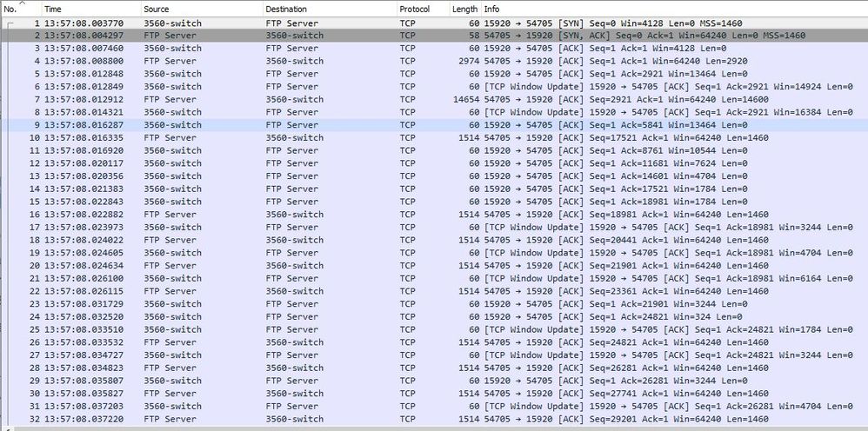This screenshot has height=431, width=868.
Task: Select packet 1 with SYN Seq=0 Win=4128
Action: point(435,23)
